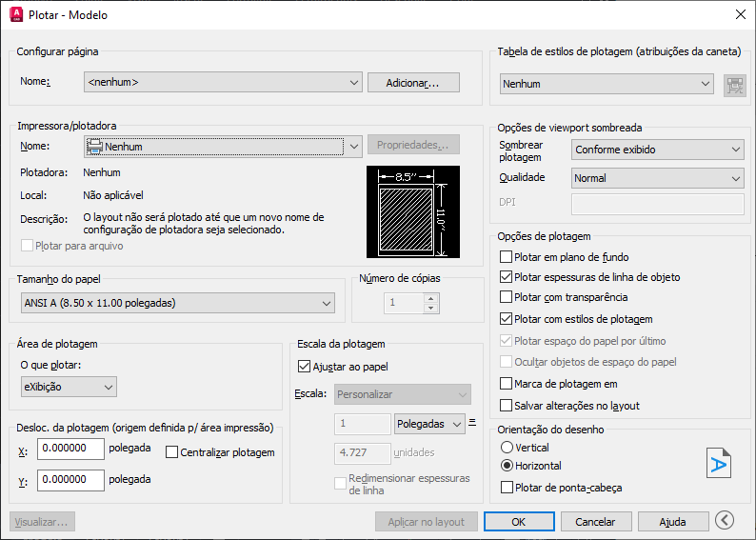Open the plot style table dropdown

607,84
